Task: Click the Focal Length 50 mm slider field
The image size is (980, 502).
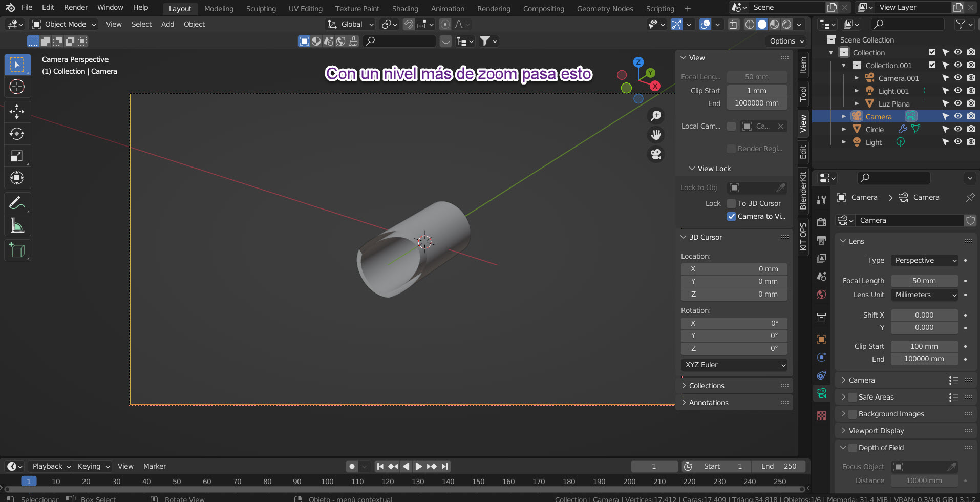Action: 924,281
